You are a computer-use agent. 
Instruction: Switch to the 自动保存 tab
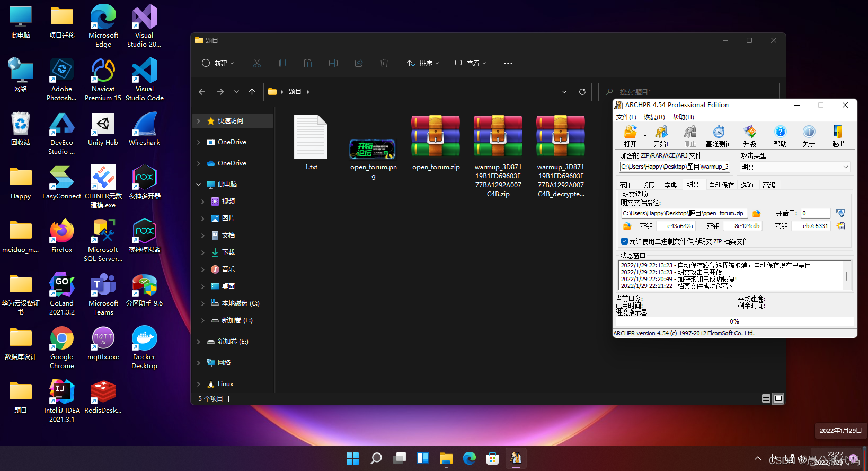click(721, 185)
